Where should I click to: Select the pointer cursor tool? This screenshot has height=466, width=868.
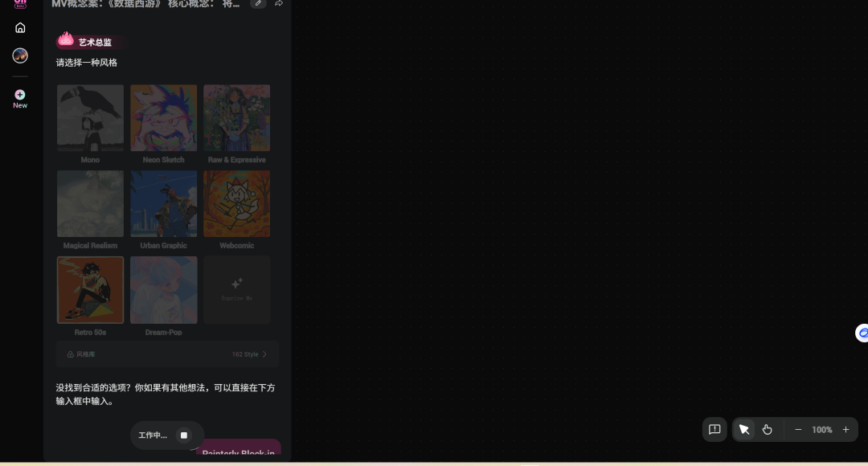[744, 430]
